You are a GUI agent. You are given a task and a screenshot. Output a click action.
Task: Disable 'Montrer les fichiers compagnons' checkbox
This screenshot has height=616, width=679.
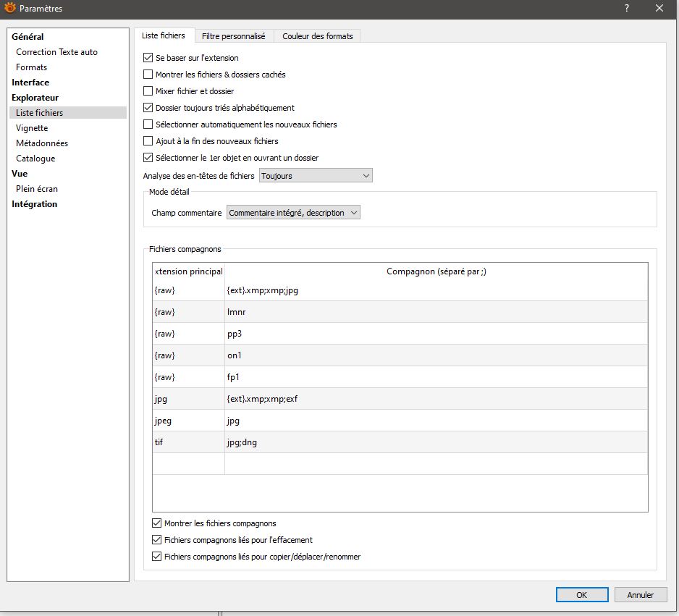tap(157, 523)
